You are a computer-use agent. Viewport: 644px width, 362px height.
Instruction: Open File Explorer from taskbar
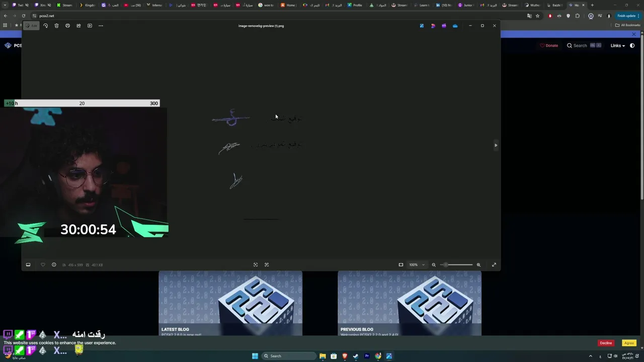point(323,356)
